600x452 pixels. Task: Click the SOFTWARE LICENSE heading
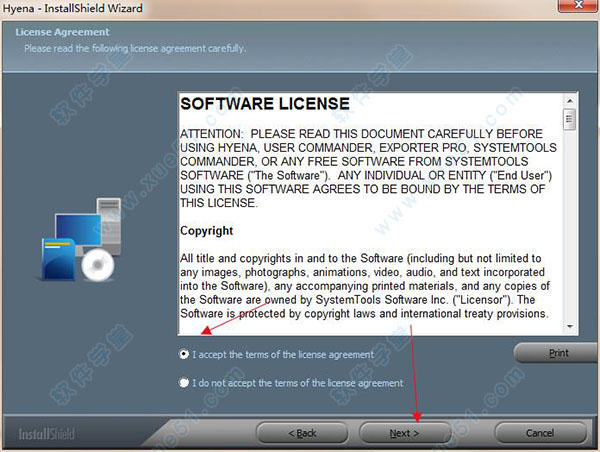tap(264, 104)
